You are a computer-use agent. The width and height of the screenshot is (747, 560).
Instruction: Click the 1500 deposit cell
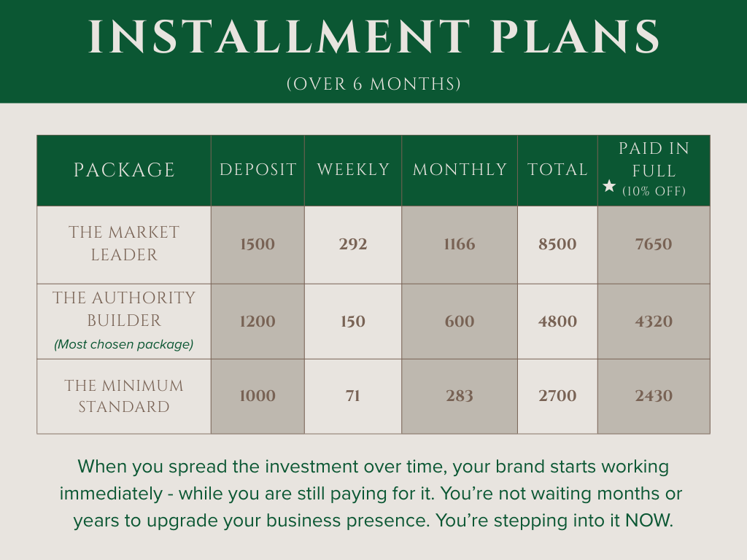(258, 244)
